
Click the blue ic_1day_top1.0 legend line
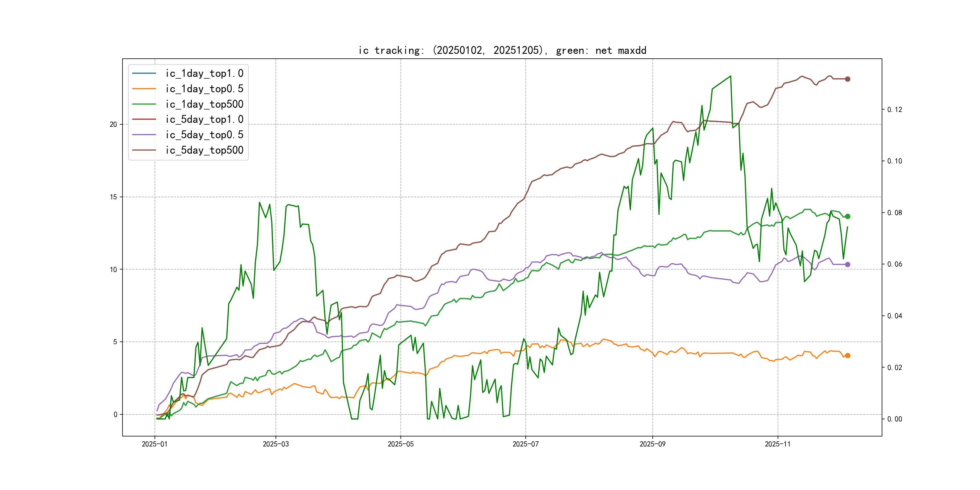tap(144, 73)
